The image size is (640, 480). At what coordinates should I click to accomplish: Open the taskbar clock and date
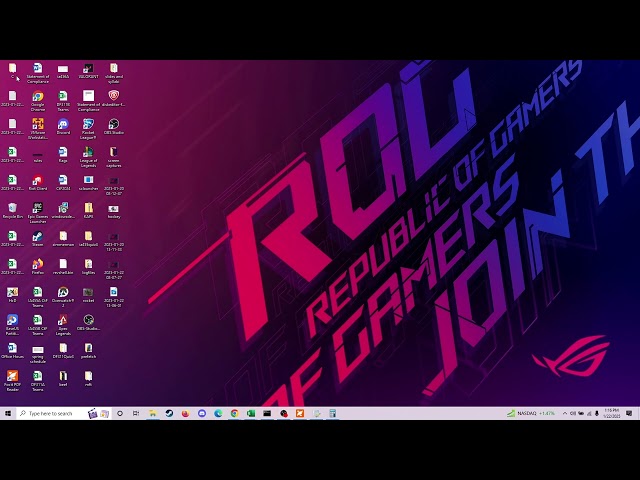[x=611, y=413]
